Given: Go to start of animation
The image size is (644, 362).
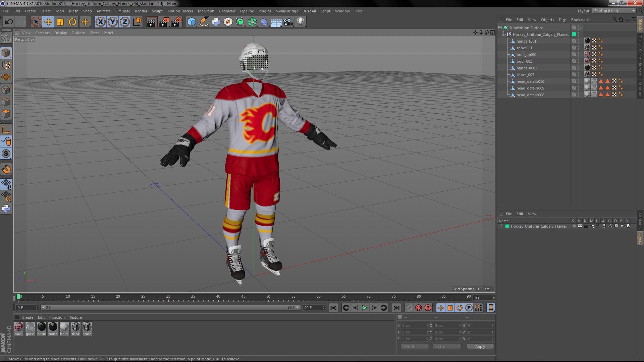Looking at the screenshot, I should point(333,308).
